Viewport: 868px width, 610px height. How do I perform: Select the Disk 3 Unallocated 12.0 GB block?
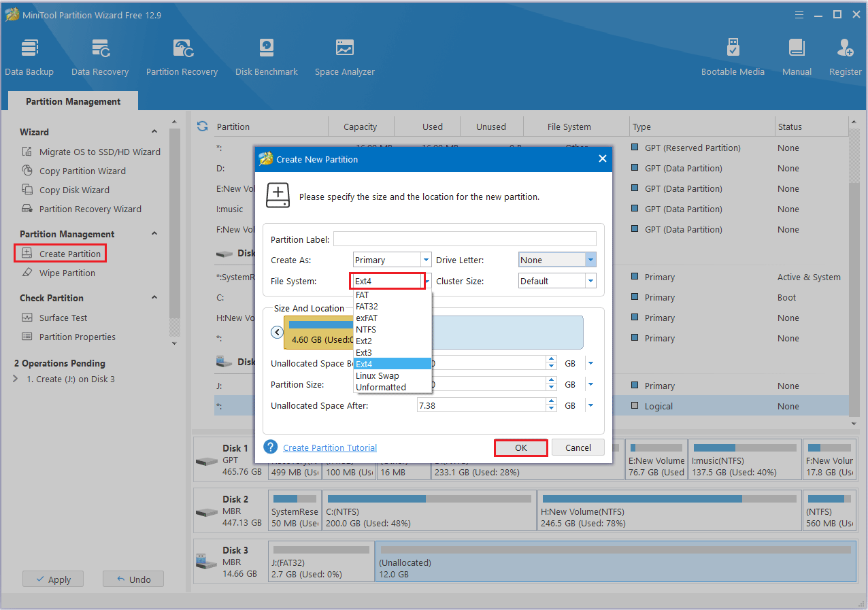(616, 562)
